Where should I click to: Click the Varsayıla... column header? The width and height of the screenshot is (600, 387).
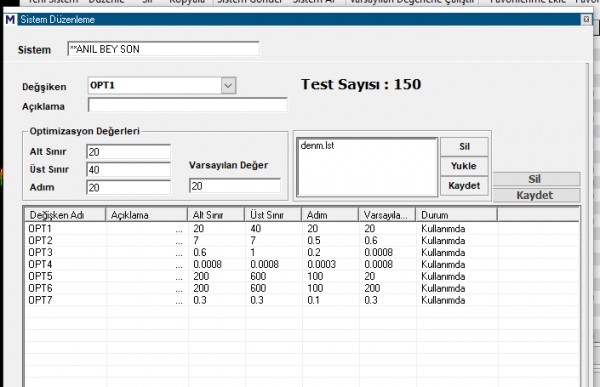click(387, 215)
